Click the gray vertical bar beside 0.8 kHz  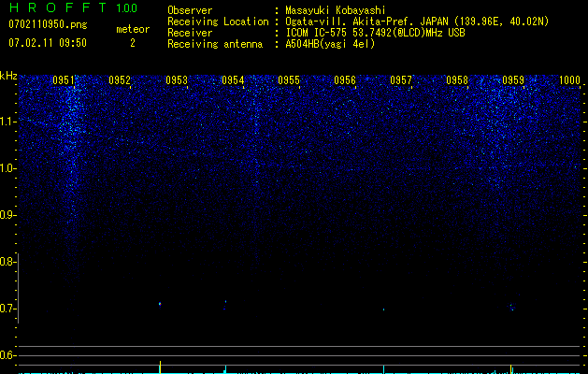18,288
